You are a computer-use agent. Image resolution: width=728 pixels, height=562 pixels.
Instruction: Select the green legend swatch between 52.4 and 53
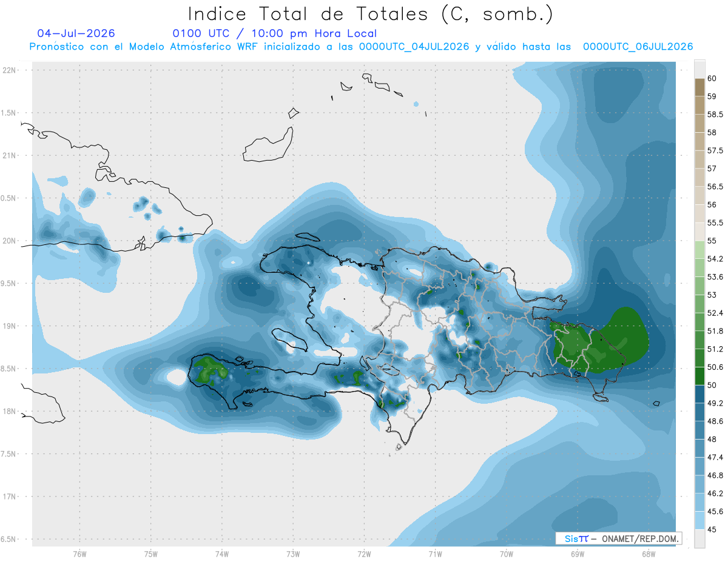click(699, 304)
